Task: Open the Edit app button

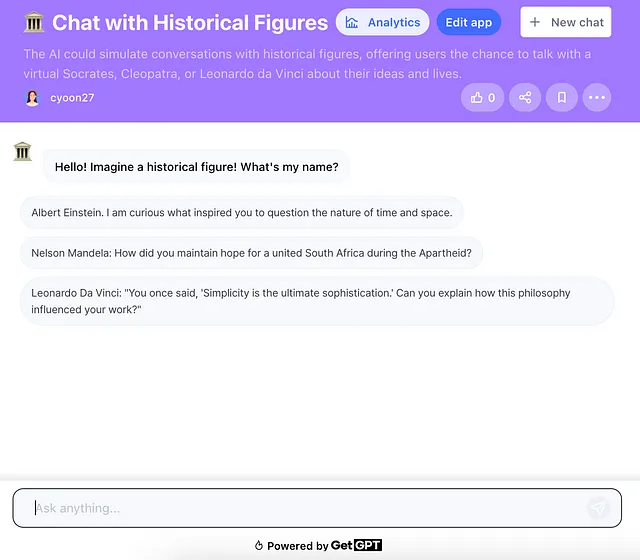Action: click(x=469, y=22)
